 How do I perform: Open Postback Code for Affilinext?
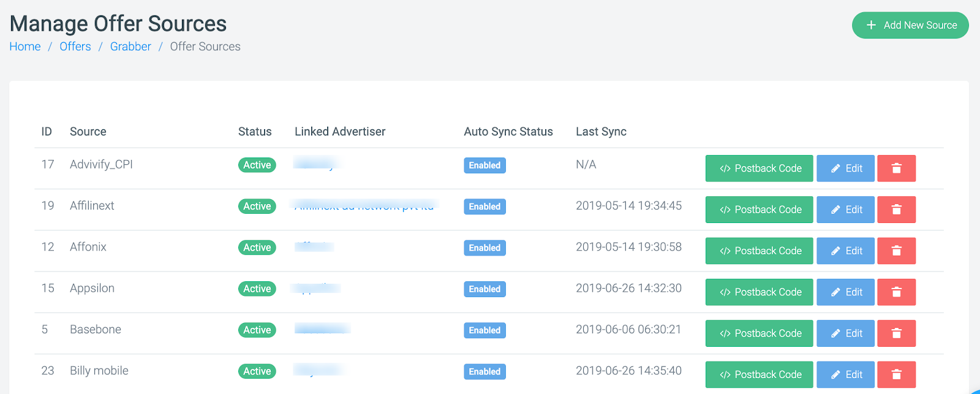(x=759, y=210)
